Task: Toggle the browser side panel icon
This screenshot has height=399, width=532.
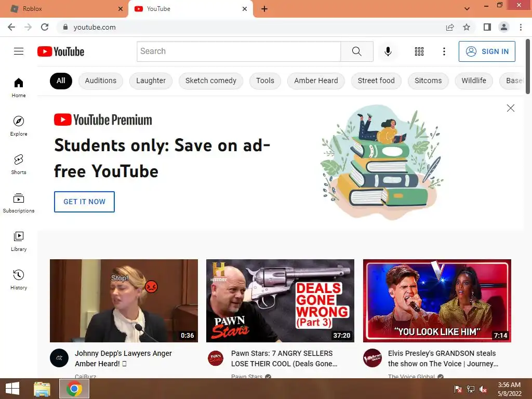Action: pos(487,27)
